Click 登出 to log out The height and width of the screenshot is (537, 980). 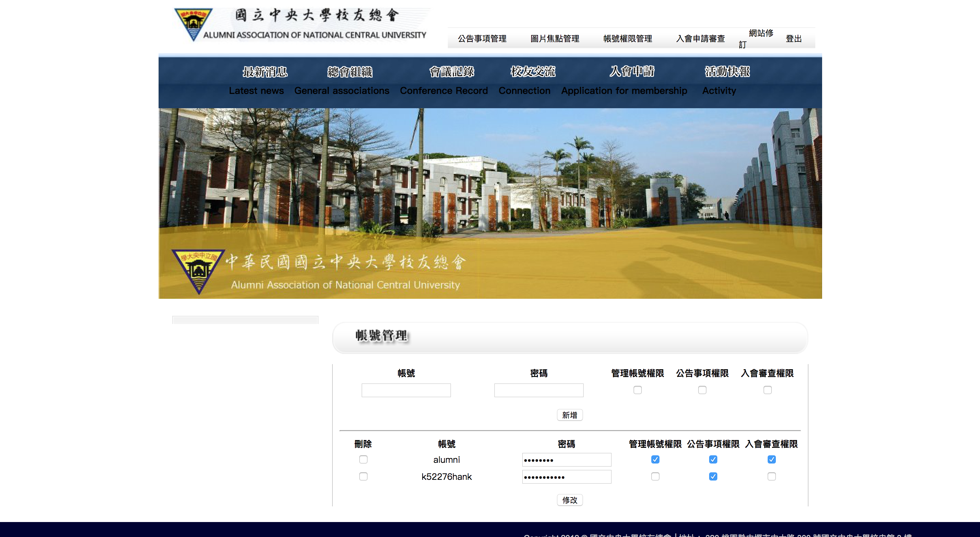(794, 38)
